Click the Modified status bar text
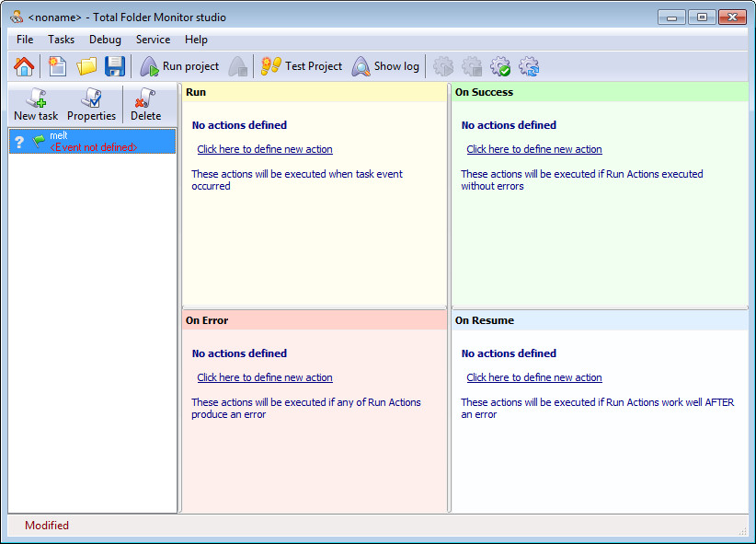The image size is (756, 544). tap(47, 526)
